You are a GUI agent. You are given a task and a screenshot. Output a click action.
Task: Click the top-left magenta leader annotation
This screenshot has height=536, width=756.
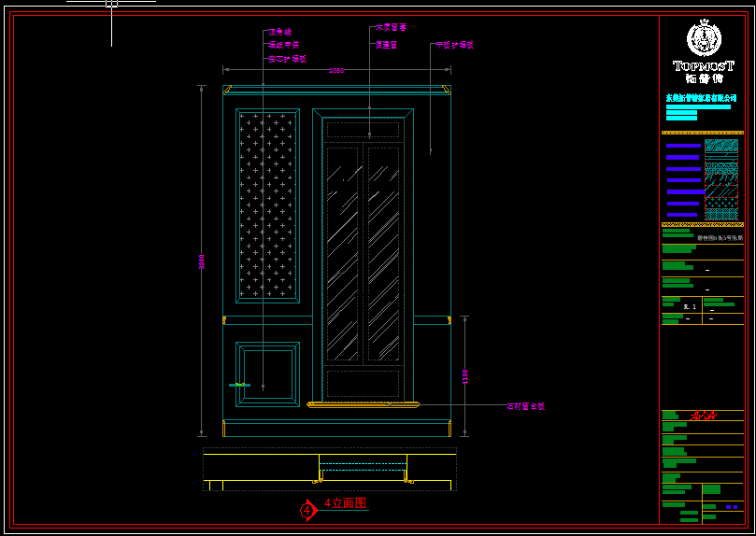(279, 32)
